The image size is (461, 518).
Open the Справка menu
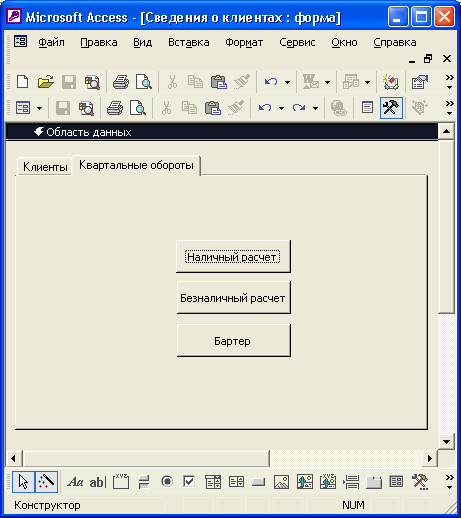tap(394, 42)
